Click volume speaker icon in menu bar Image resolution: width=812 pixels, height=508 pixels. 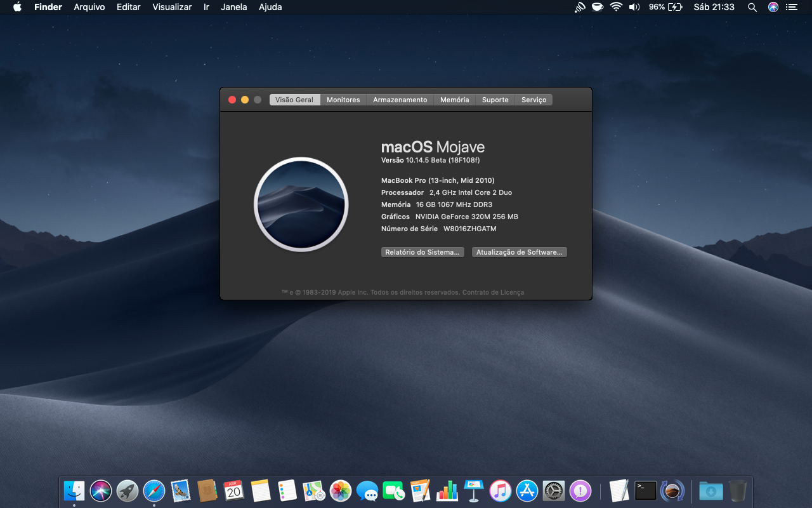pos(634,7)
